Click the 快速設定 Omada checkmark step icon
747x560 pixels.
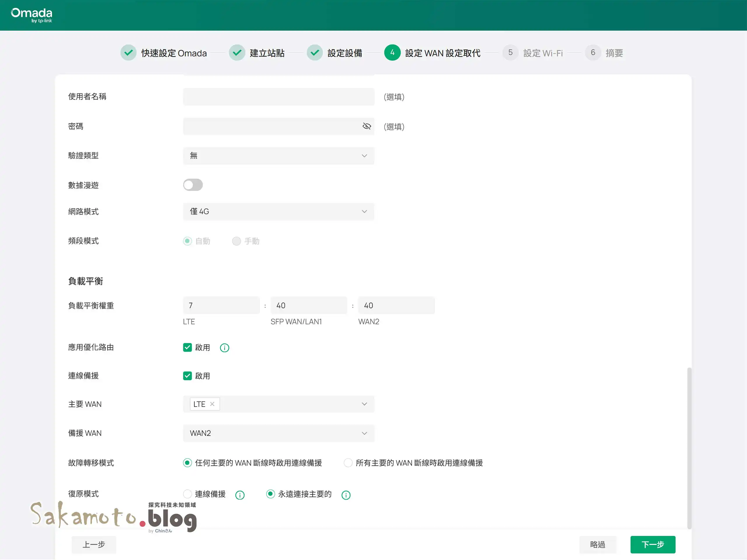(x=128, y=53)
